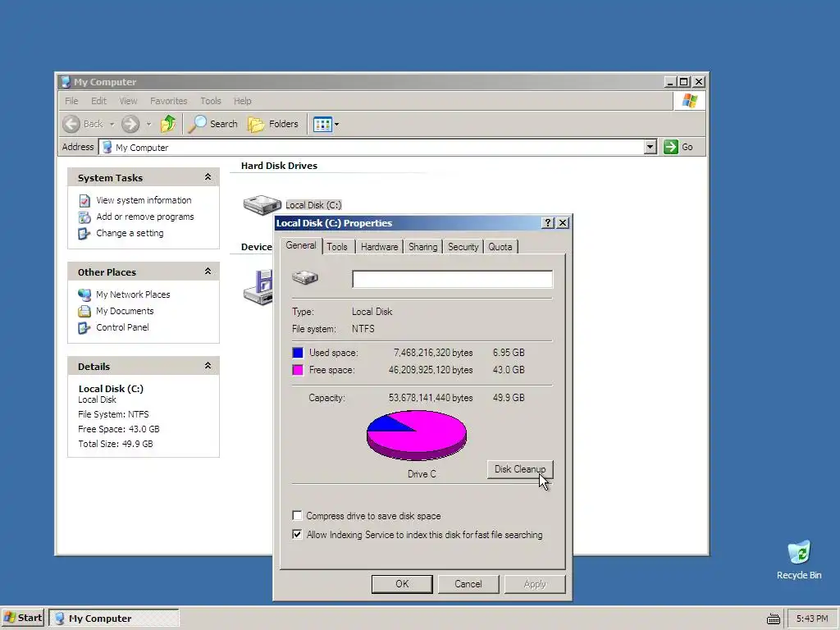840x630 pixels.
Task: Click the Address bar field
Action: 377,148
